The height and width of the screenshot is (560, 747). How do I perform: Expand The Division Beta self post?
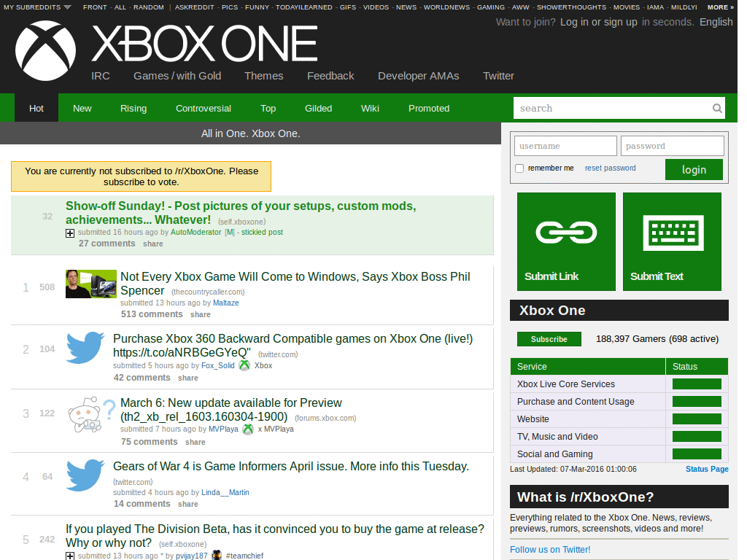70,556
